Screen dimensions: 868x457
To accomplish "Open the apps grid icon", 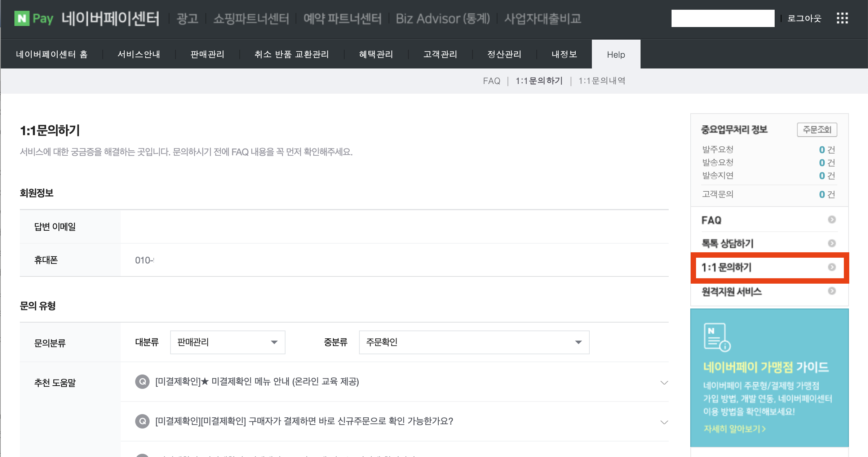I will [842, 18].
